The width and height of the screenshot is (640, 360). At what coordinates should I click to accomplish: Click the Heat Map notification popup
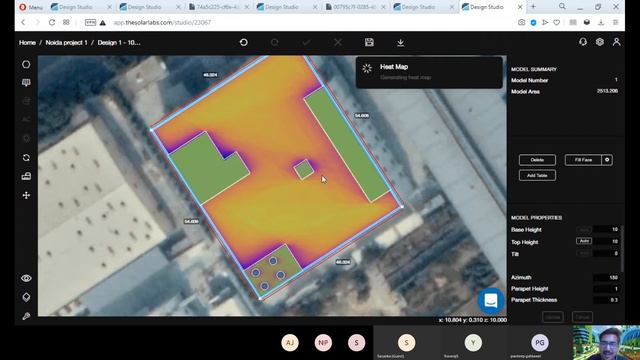coord(429,72)
